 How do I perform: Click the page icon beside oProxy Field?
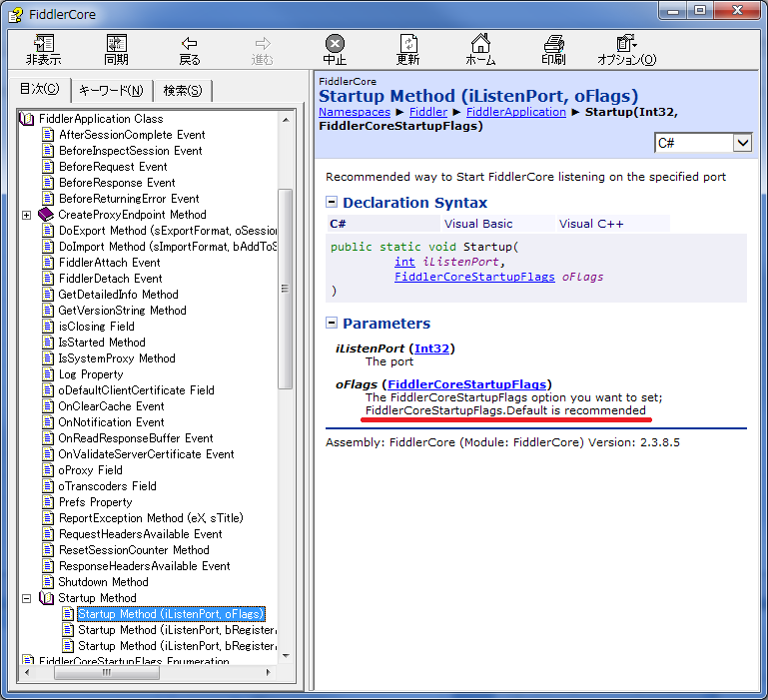click(x=48, y=469)
